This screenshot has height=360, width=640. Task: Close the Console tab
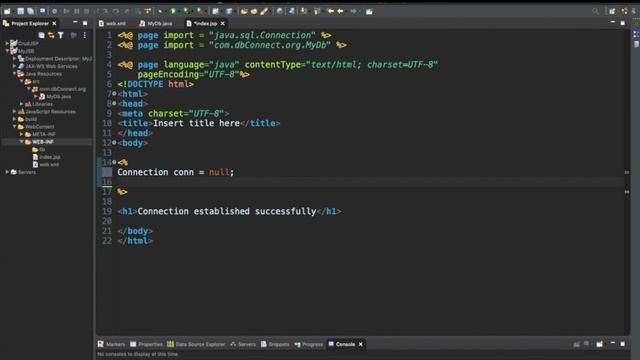361,344
